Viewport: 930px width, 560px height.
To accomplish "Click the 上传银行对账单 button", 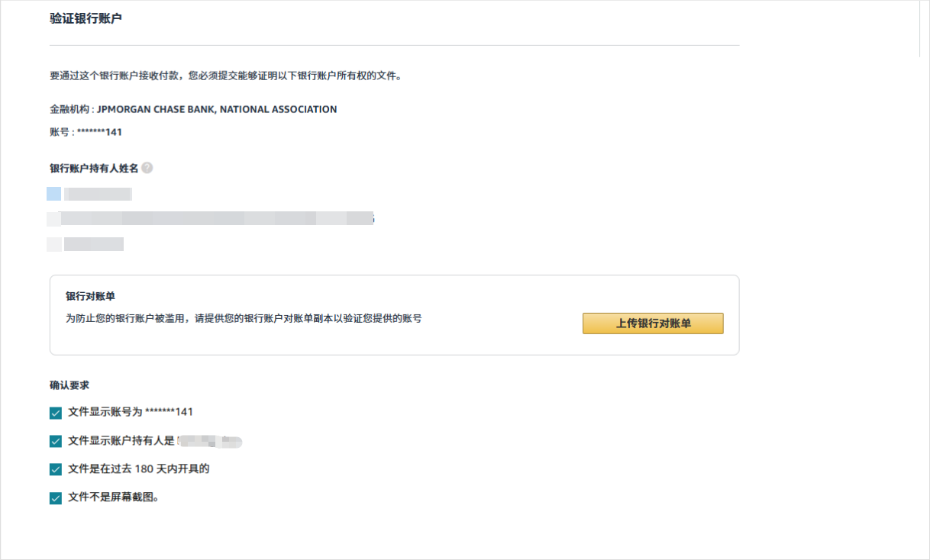I will click(x=653, y=323).
